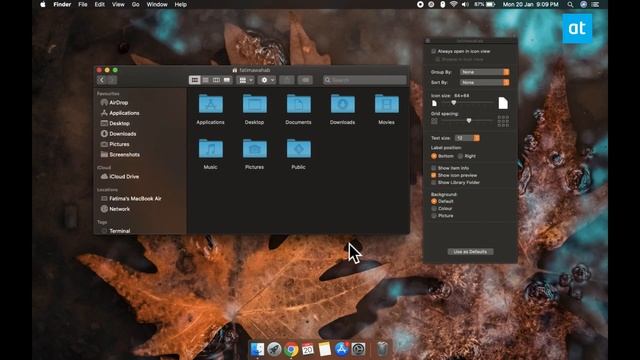This screenshot has height=360, width=640.
Task: Open the Window menu
Action: pos(157,4)
